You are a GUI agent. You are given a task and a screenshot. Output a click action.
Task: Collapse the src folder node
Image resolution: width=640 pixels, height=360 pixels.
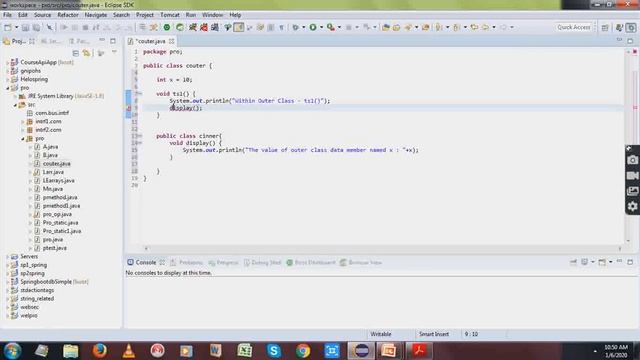15,105
